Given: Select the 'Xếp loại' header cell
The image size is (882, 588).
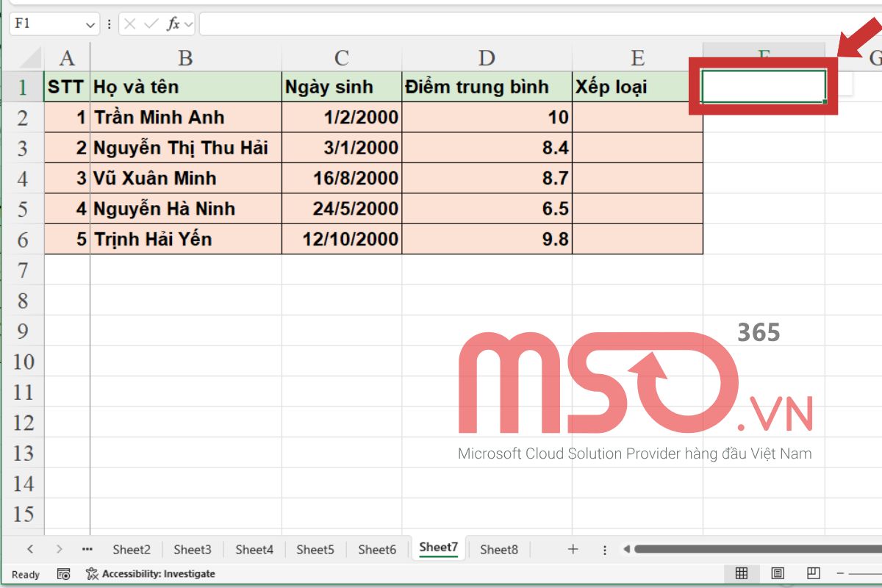Looking at the screenshot, I should tap(637, 87).
